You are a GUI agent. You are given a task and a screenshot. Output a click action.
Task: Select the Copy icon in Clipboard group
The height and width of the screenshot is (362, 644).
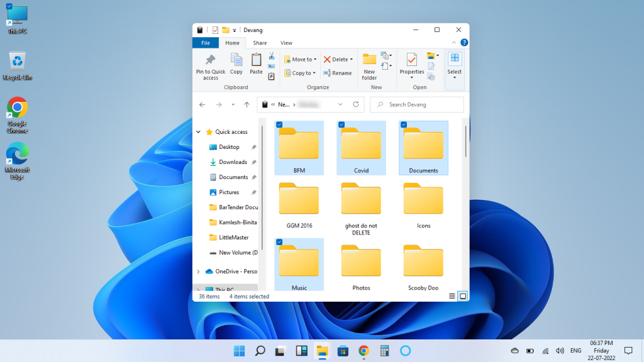coord(236,63)
